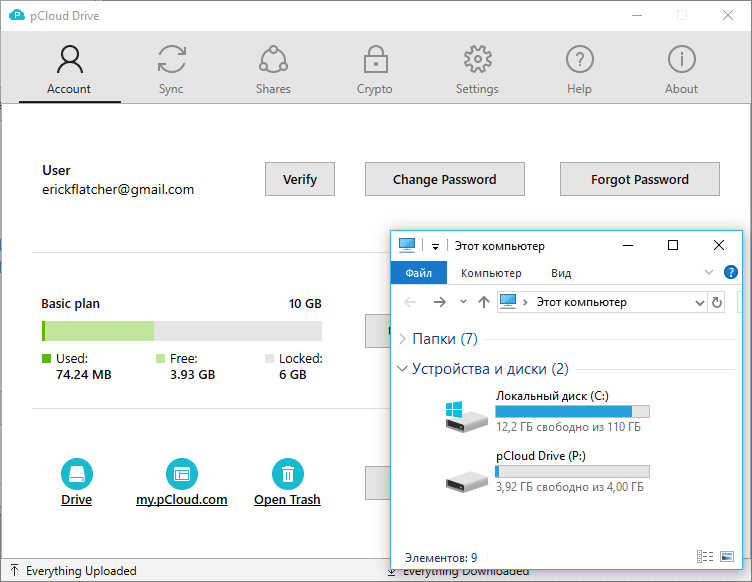Switch to details view icon
This screenshot has height=582, width=752.
pyautogui.click(x=705, y=557)
